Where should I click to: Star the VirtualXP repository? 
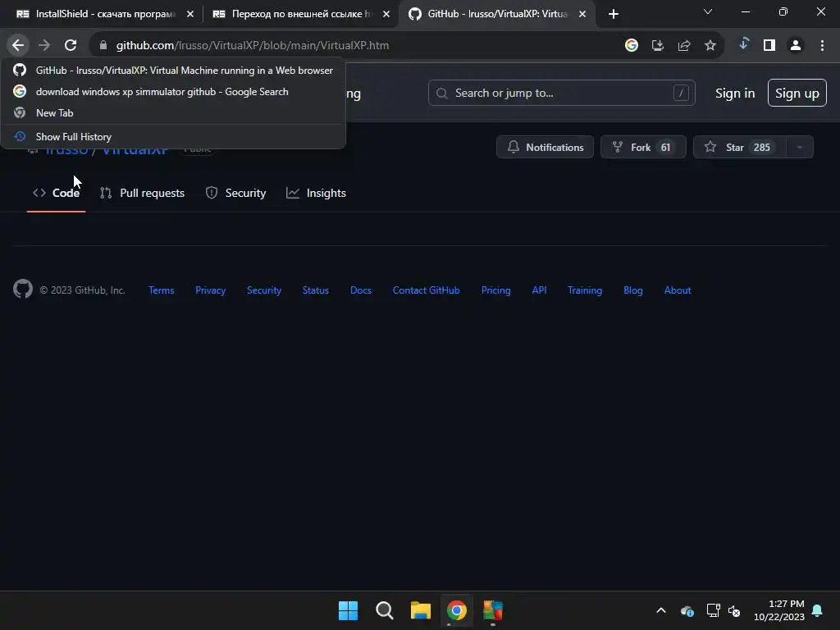coord(740,148)
